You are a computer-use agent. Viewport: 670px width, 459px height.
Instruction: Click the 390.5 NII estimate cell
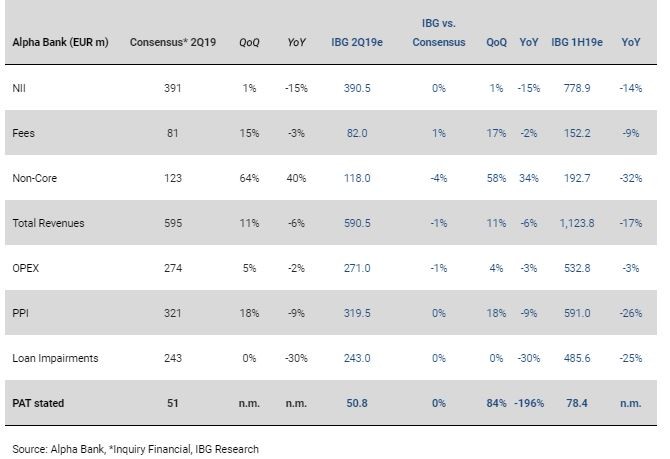[x=357, y=88]
